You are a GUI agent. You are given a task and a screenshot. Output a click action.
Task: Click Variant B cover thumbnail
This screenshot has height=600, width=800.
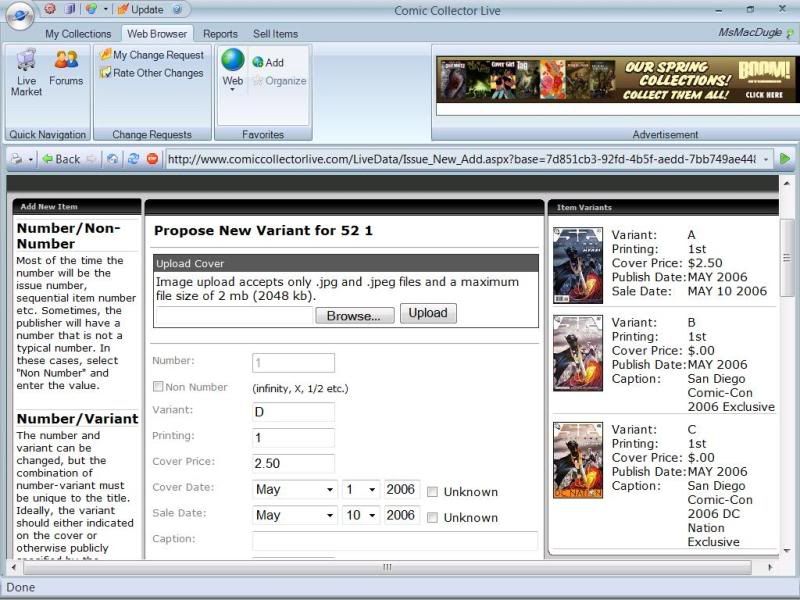(578, 353)
